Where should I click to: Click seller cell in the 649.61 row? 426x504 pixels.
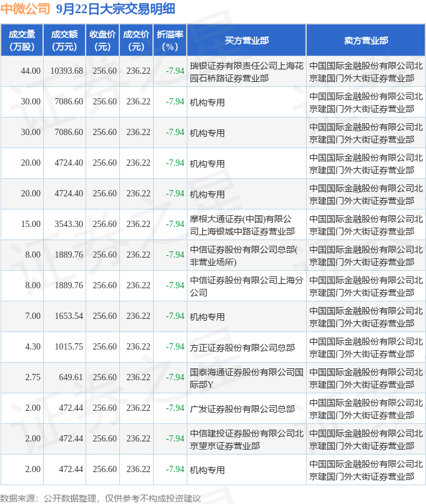point(366,378)
